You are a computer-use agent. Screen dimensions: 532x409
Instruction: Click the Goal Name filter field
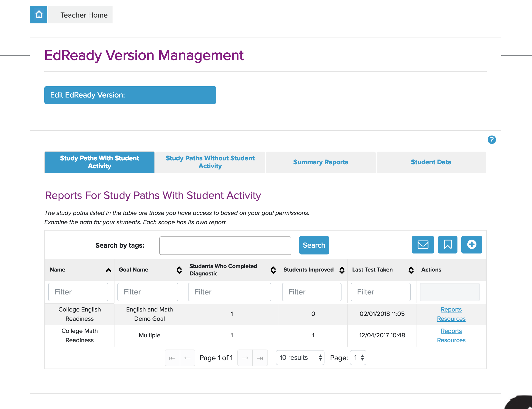coord(148,292)
